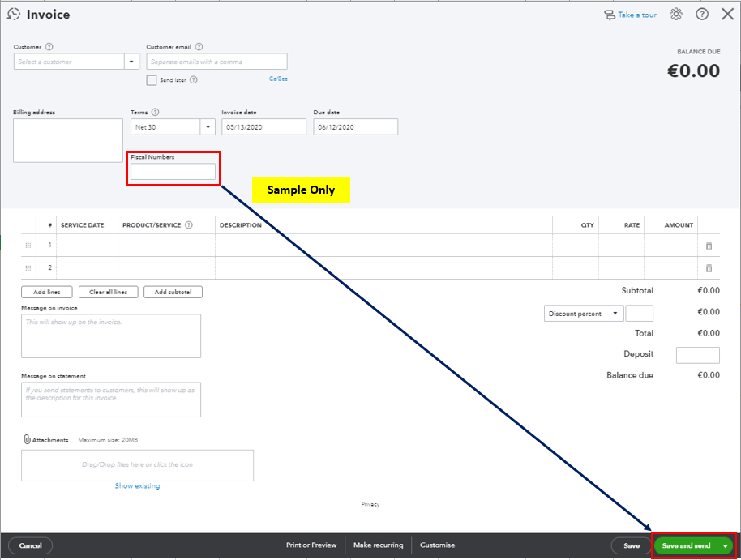Grab the drag handle of line 2
Viewport: 741px width, 560px height.
click(28, 268)
